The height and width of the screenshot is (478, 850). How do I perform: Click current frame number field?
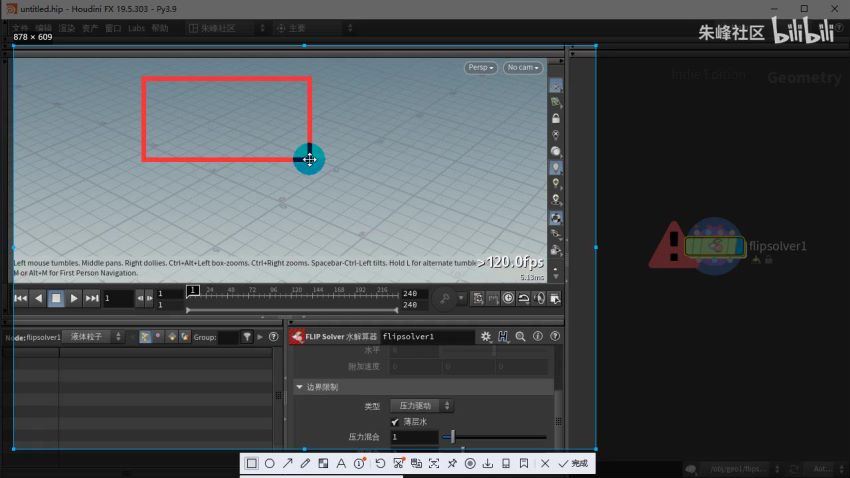[x=118, y=298]
